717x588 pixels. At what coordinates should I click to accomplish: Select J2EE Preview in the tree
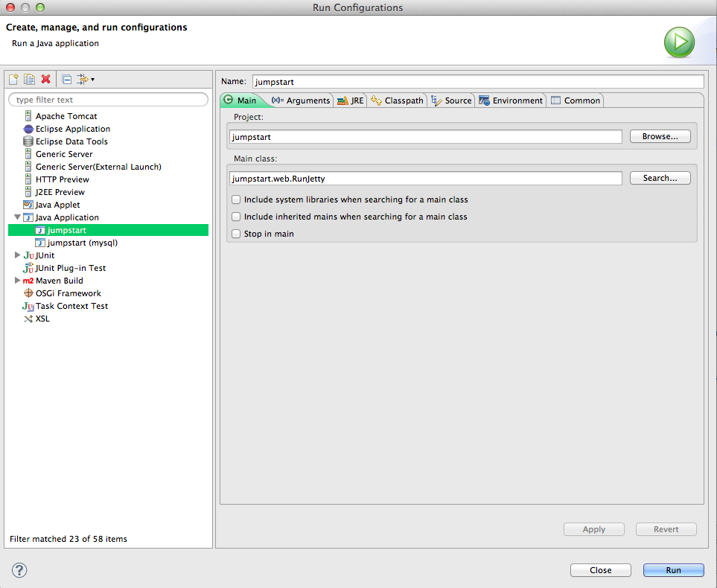[x=60, y=192]
